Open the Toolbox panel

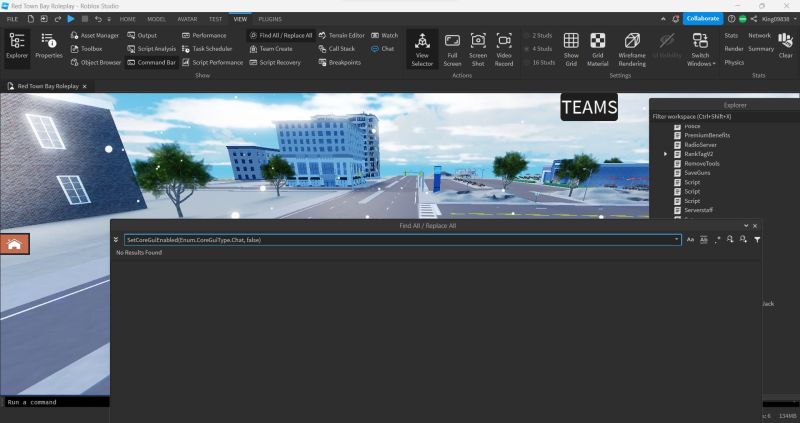(86, 49)
